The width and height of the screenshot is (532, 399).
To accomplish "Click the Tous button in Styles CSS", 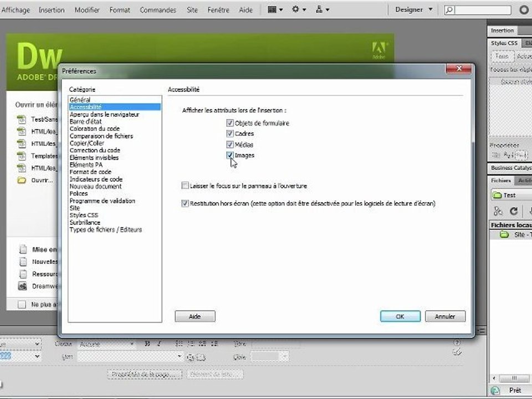I will click(x=502, y=56).
